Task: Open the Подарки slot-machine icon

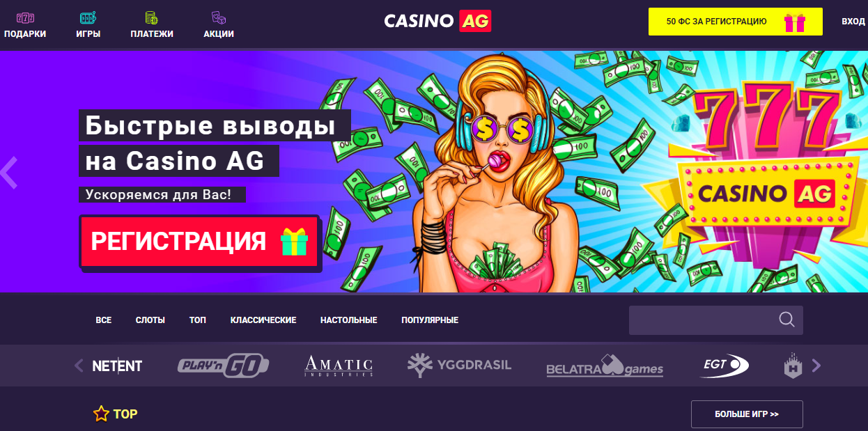Action: [25, 17]
